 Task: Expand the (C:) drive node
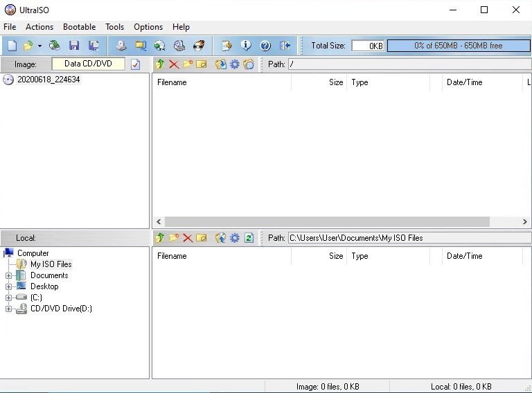click(x=9, y=298)
